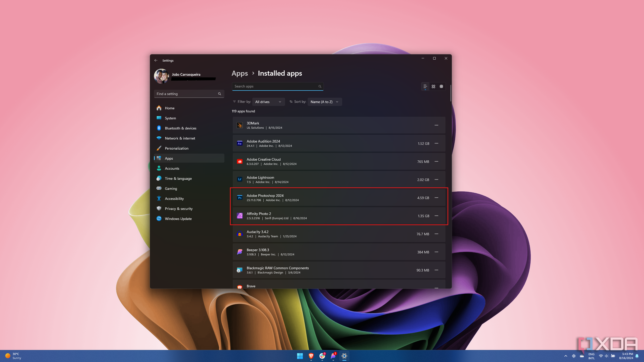Click the Blackmagic RAW components icon
Image resolution: width=644 pixels, height=362 pixels.
coord(239,270)
